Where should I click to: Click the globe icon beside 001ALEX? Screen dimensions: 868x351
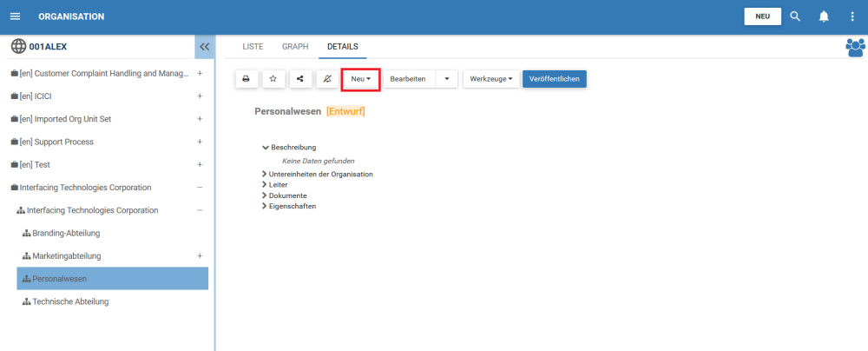pyautogui.click(x=19, y=47)
